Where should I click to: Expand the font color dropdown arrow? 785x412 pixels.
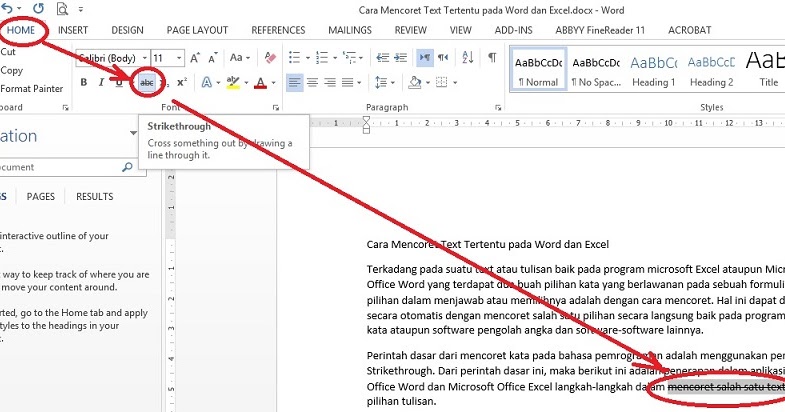click(273, 83)
